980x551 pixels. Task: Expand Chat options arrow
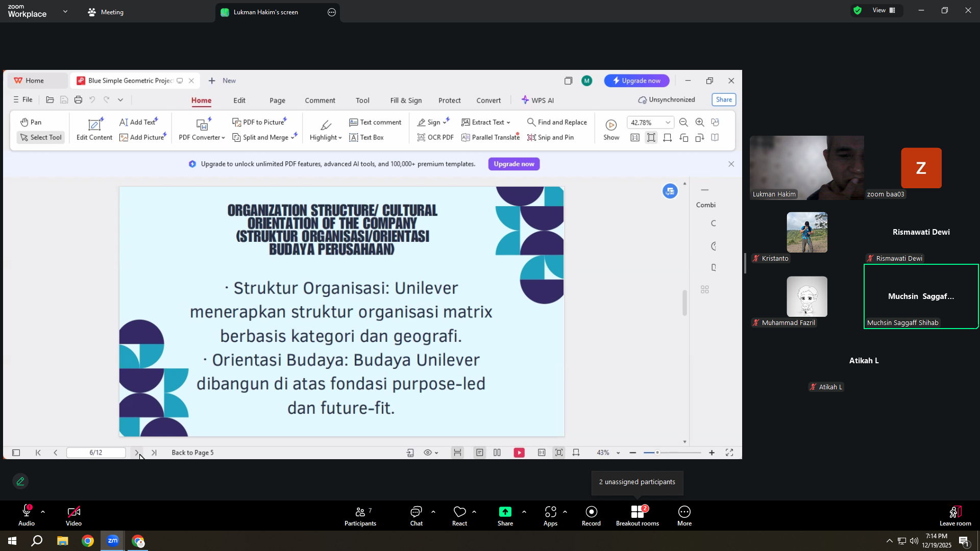(433, 512)
